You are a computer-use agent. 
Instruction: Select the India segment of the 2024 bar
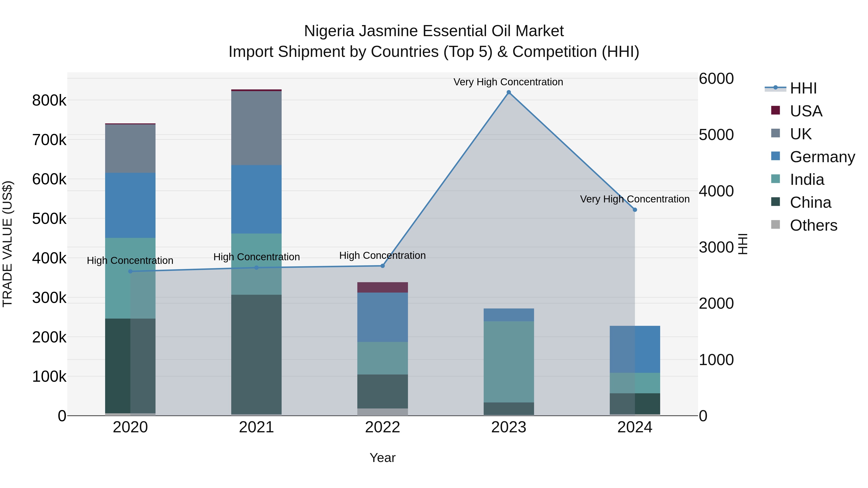tap(635, 383)
